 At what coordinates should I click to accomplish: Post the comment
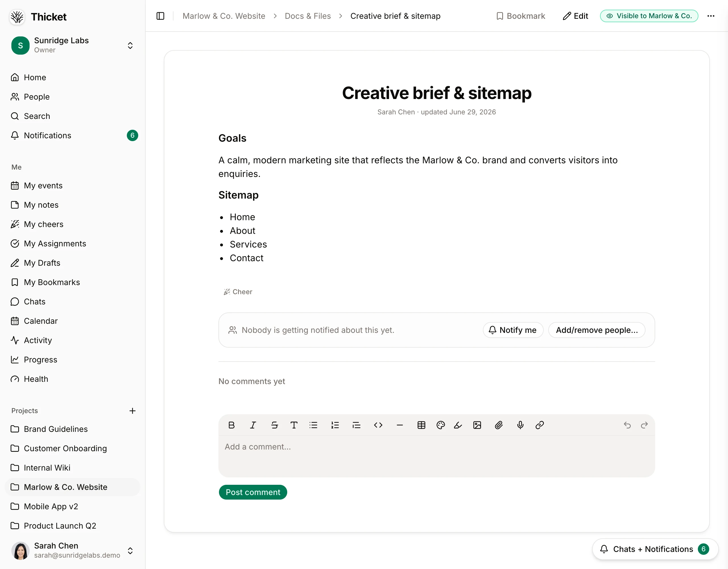(x=253, y=492)
